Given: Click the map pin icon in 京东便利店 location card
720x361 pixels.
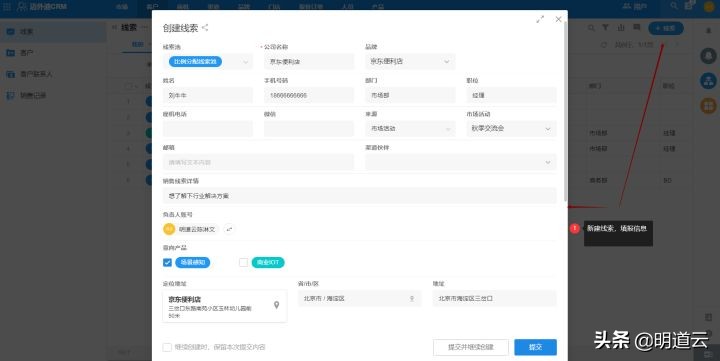Looking at the screenshot, I should [x=276, y=305].
